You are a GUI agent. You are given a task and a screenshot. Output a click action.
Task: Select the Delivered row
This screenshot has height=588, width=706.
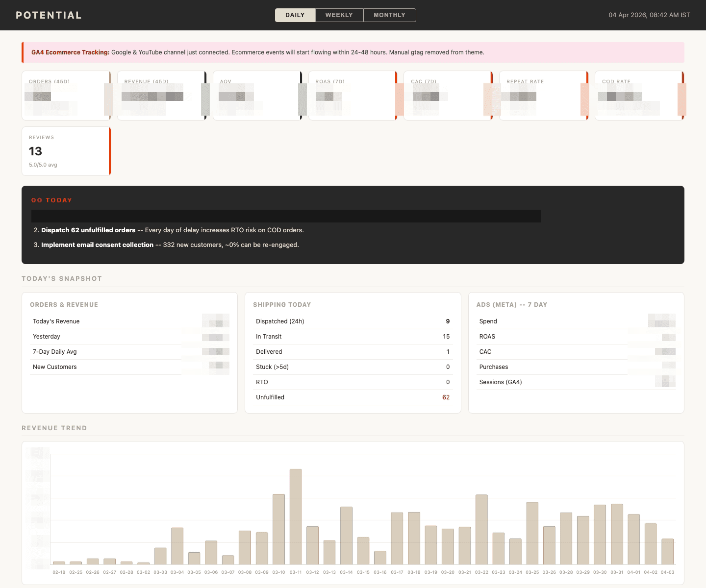click(353, 352)
